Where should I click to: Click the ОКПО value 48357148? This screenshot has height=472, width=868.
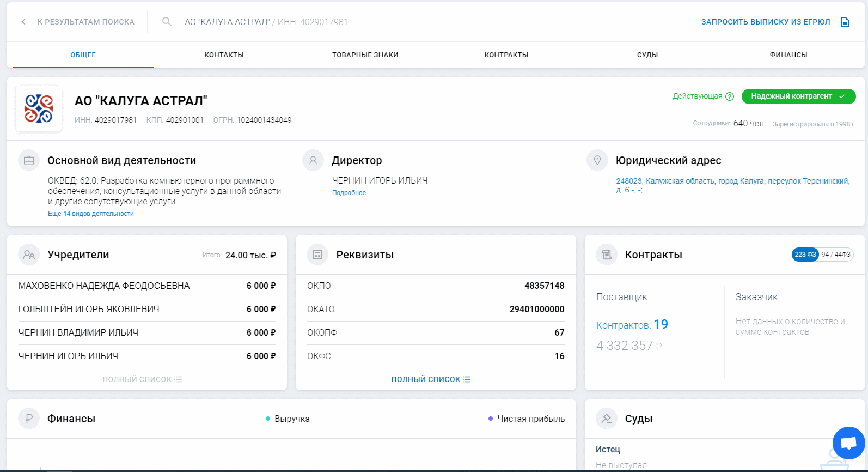544,286
